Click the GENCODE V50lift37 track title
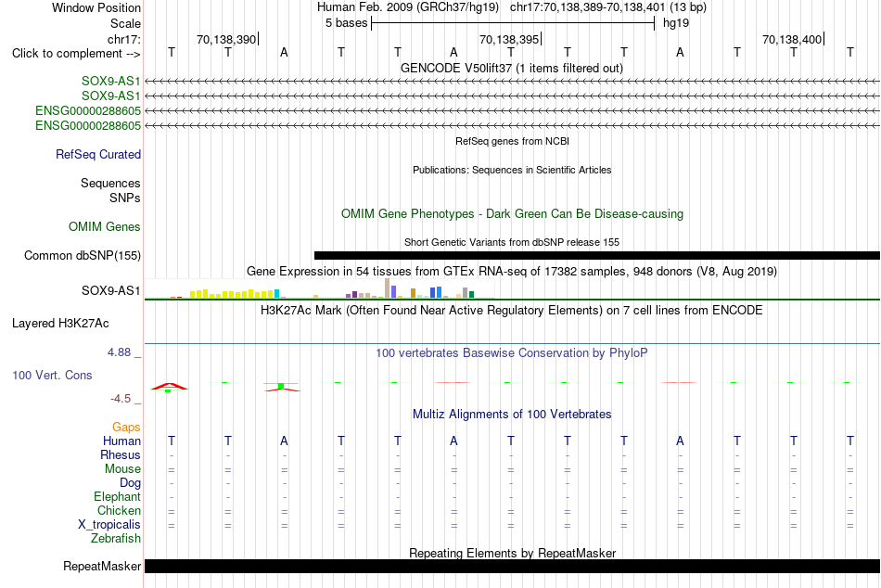The height and width of the screenshot is (588, 881). [512, 68]
